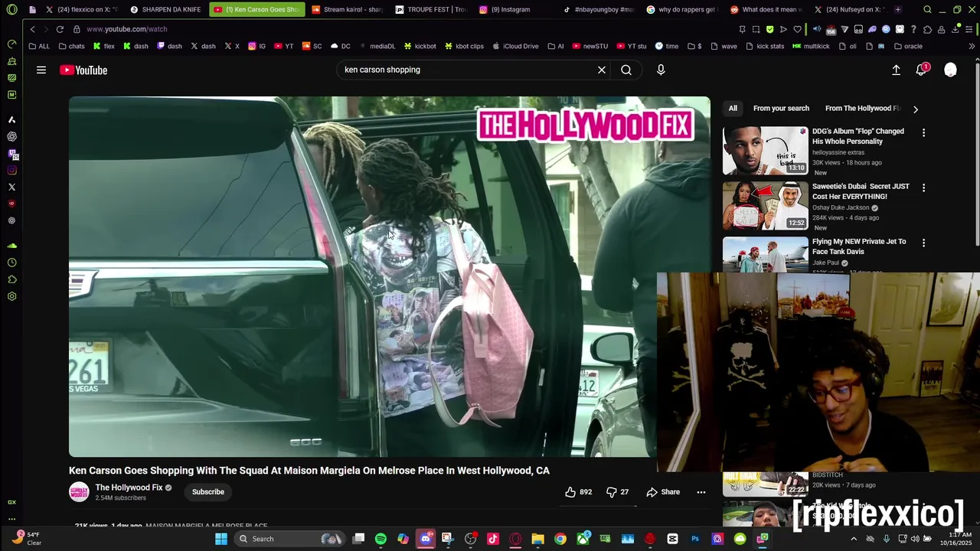Open Saweetie's Dubai Secret video title
The height and width of the screenshot is (551, 980).
861,191
